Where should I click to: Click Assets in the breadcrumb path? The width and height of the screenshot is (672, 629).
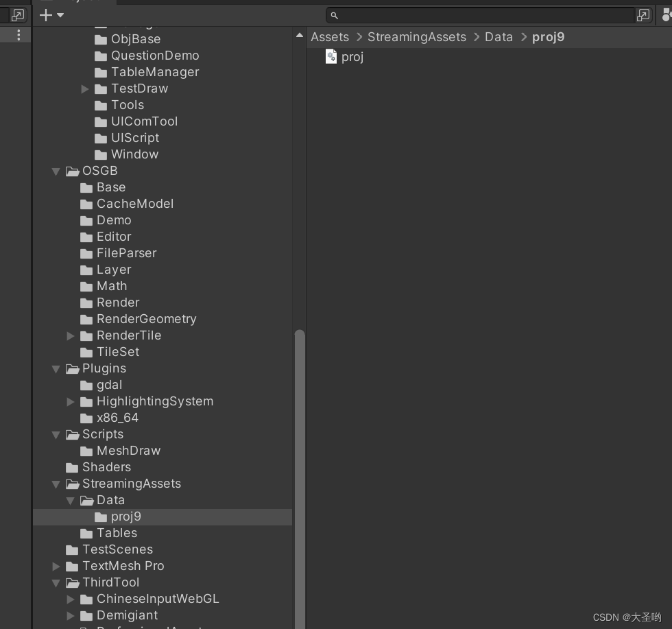point(330,37)
